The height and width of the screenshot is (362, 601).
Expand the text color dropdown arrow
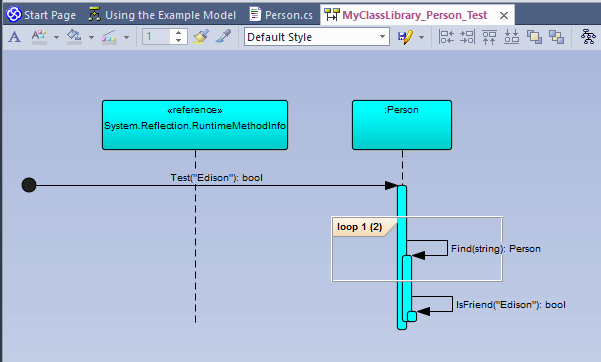pos(56,38)
